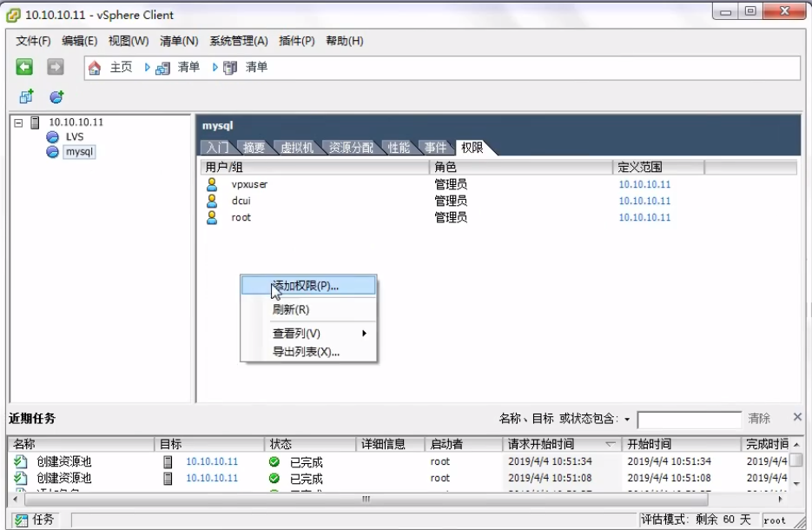Image resolution: width=812 pixels, height=530 pixels.
Task: Click task icon of 10:51:34 创建资源池 row
Action: pyautogui.click(x=20, y=461)
